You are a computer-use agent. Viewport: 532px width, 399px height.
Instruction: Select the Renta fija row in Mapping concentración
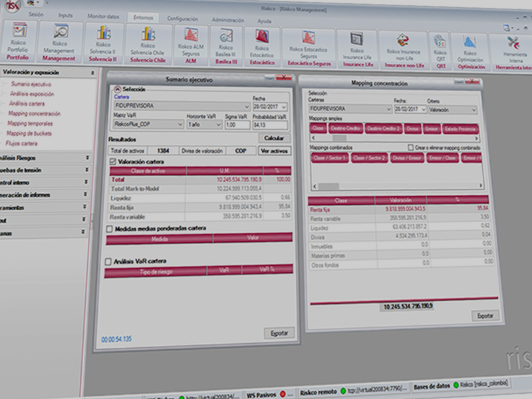pyautogui.click(x=398, y=209)
